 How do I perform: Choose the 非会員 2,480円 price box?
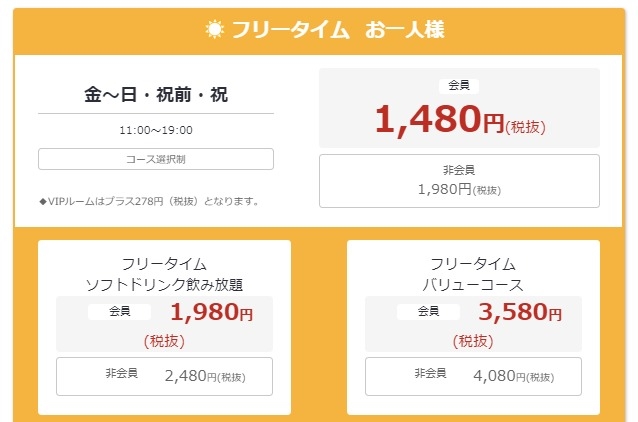point(164,376)
